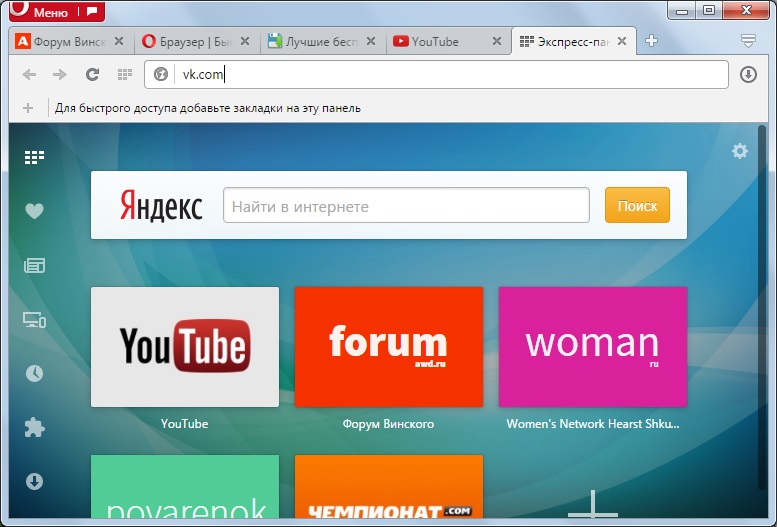Screen dimensions: 777x527
Task: Open the tab menu icon at tab bar end
Action: (x=748, y=41)
